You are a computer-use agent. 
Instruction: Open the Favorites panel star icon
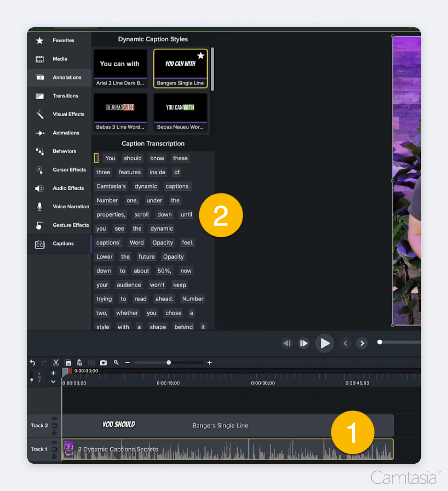pyautogui.click(x=40, y=41)
